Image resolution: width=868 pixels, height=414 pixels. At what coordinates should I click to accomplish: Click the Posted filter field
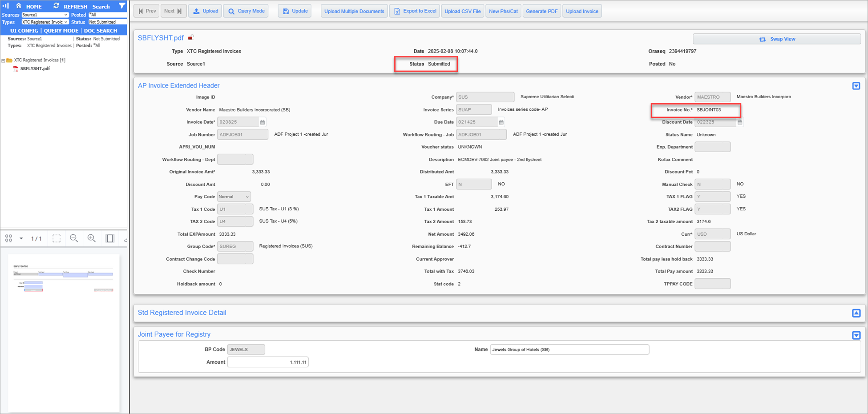click(108, 15)
